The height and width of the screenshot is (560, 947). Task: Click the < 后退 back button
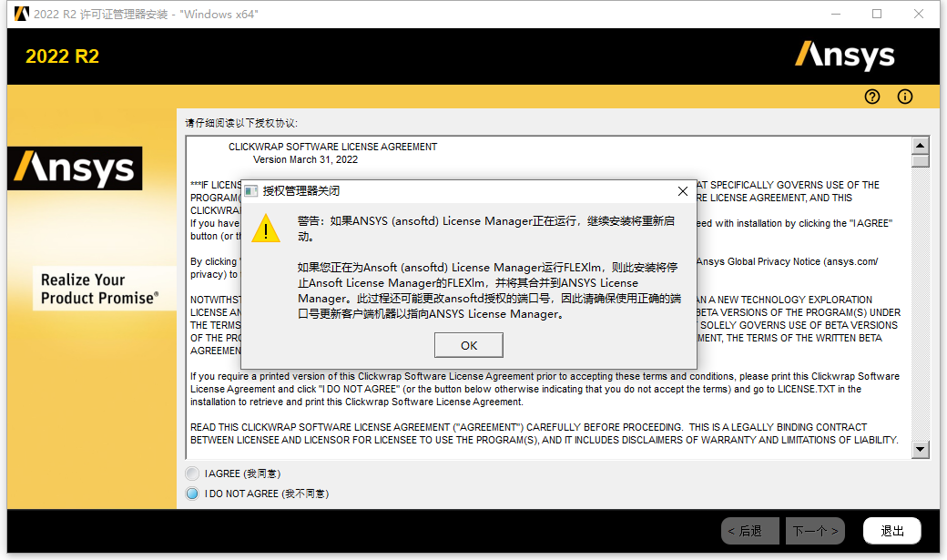[750, 531]
